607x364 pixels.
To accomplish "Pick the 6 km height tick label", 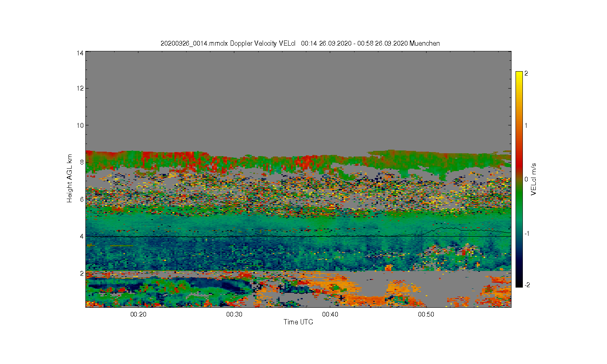I will 82,199.
